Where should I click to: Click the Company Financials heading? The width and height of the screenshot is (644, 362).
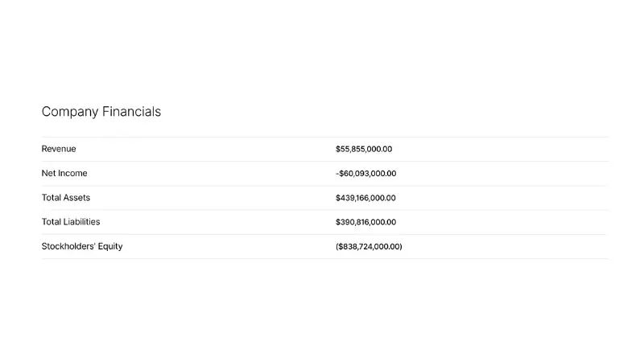pos(101,112)
